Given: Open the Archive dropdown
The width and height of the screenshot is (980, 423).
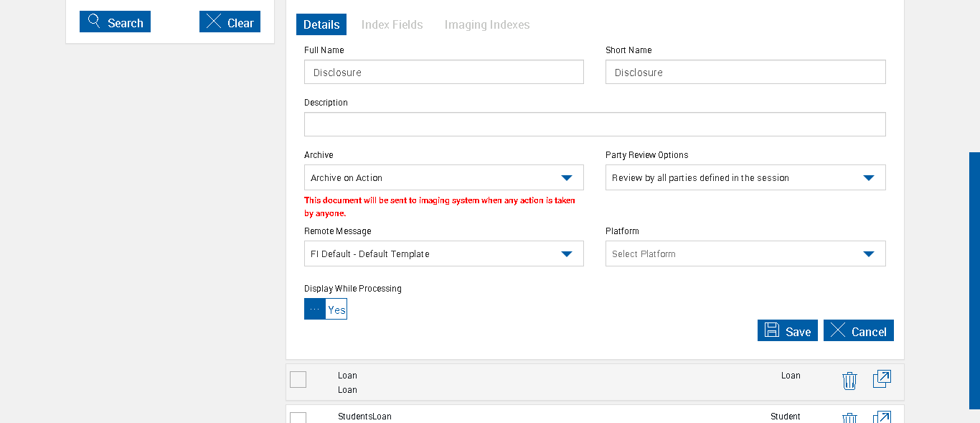Looking at the screenshot, I should (443, 177).
